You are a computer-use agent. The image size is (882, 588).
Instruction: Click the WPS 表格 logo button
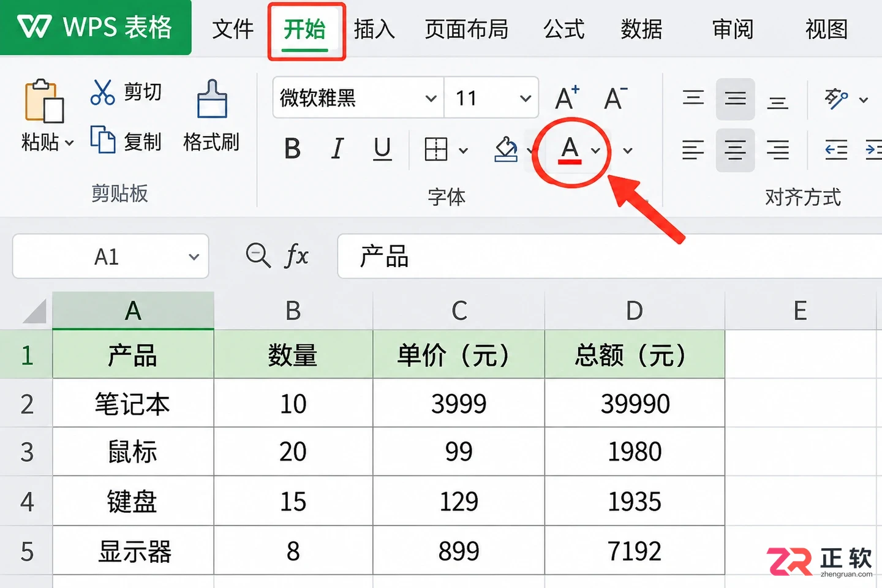point(96,28)
